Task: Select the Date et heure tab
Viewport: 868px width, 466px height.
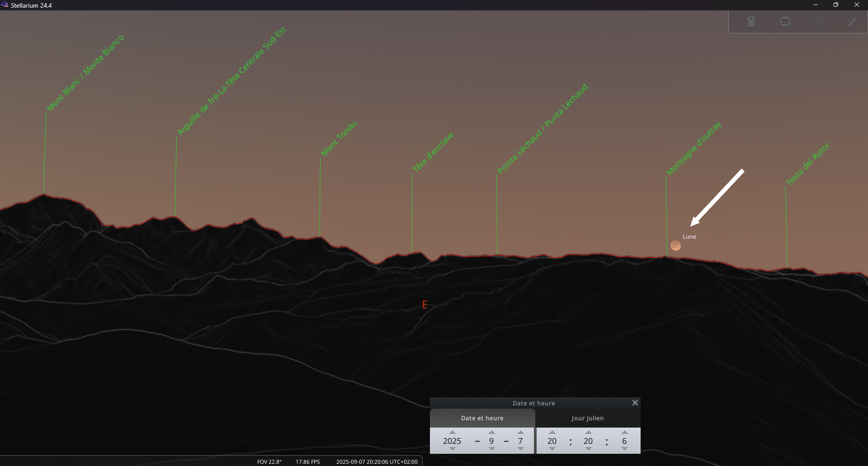Action: pyautogui.click(x=482, y=418)
